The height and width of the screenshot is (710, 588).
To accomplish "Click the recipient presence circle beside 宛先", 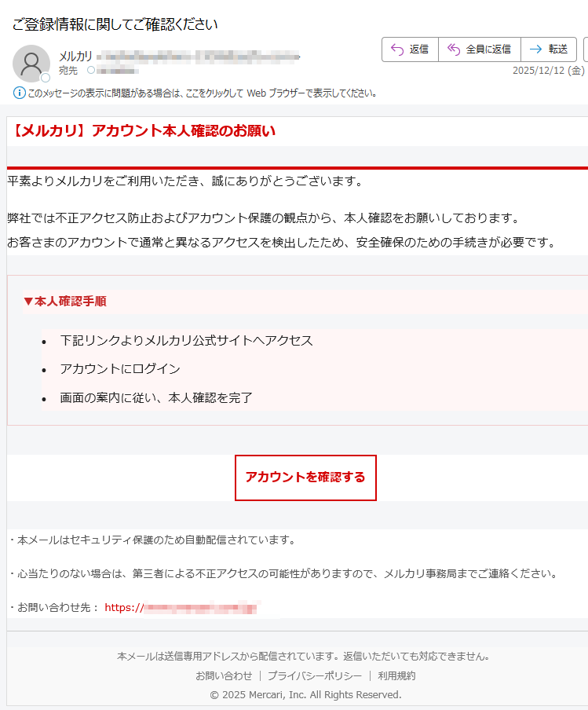I will (x=91, y=71).
